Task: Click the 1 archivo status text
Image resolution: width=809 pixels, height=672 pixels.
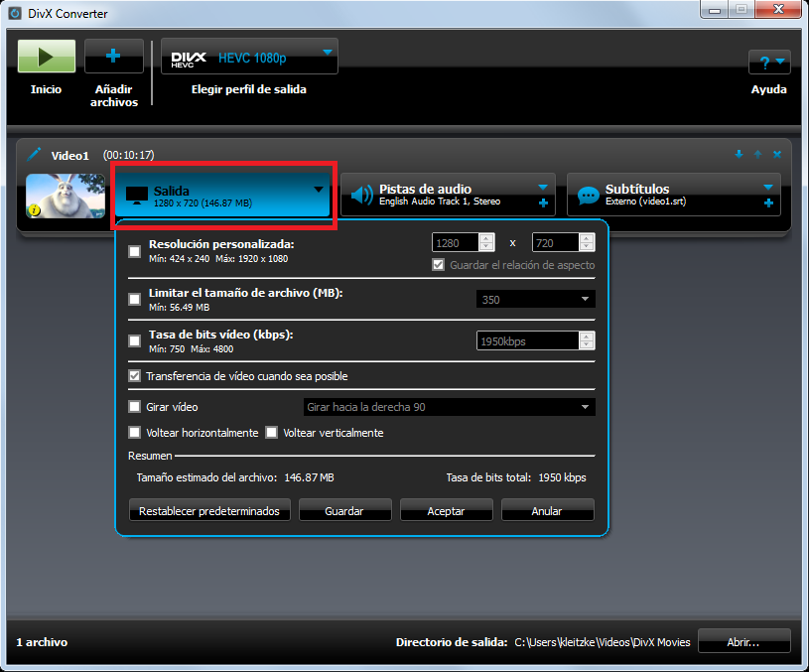Action: [42, 642]
